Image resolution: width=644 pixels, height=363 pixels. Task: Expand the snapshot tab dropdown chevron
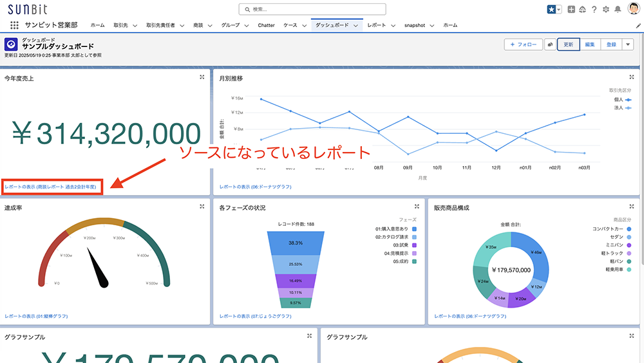pos(432,26)
